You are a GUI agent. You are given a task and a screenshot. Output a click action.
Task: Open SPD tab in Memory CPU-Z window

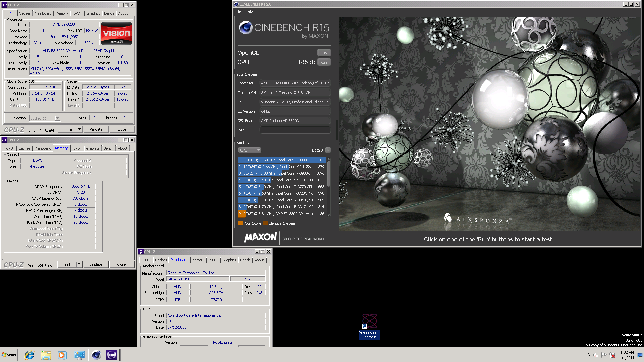[x=77, y=148]
